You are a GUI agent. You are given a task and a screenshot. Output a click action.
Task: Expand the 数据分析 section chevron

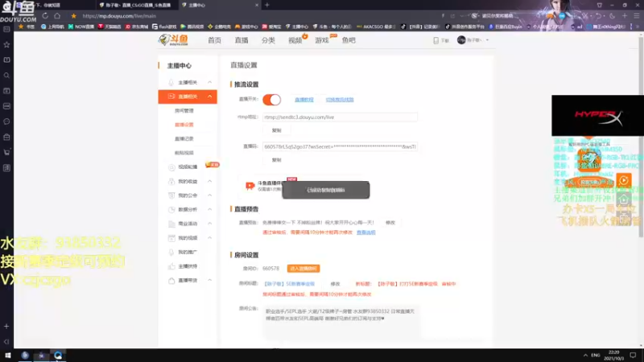pyautogui.click(x=209, y=209)
